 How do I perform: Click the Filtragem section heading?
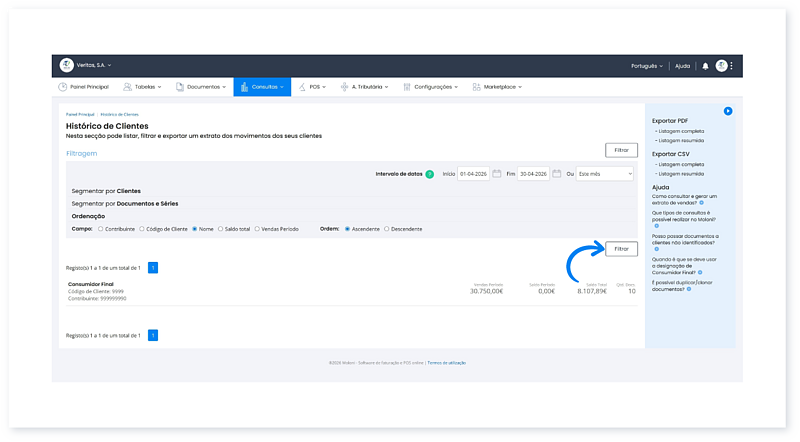[x=82, y=153]
